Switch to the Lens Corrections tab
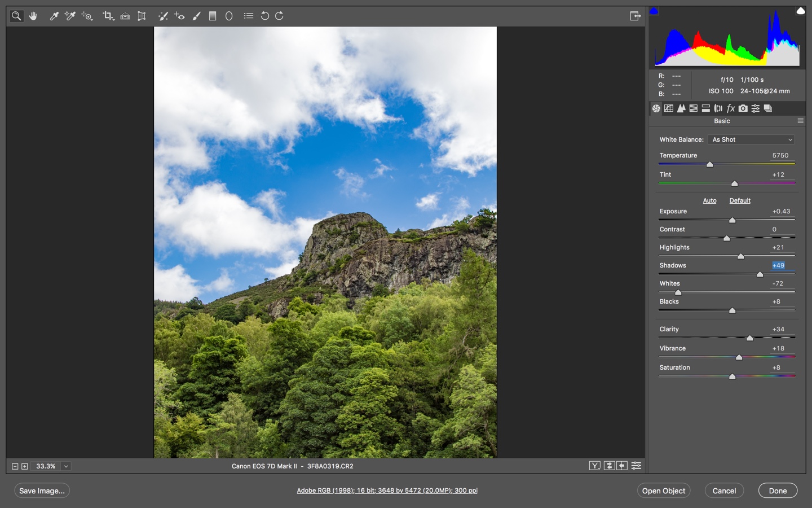Viewport: 812px width, 508px height. click(718, 108)
